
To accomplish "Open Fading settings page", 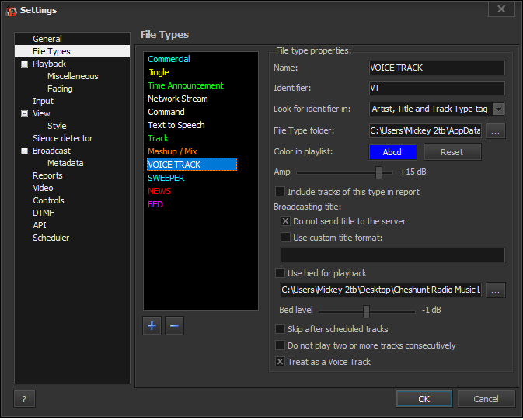I will (60, 89).
